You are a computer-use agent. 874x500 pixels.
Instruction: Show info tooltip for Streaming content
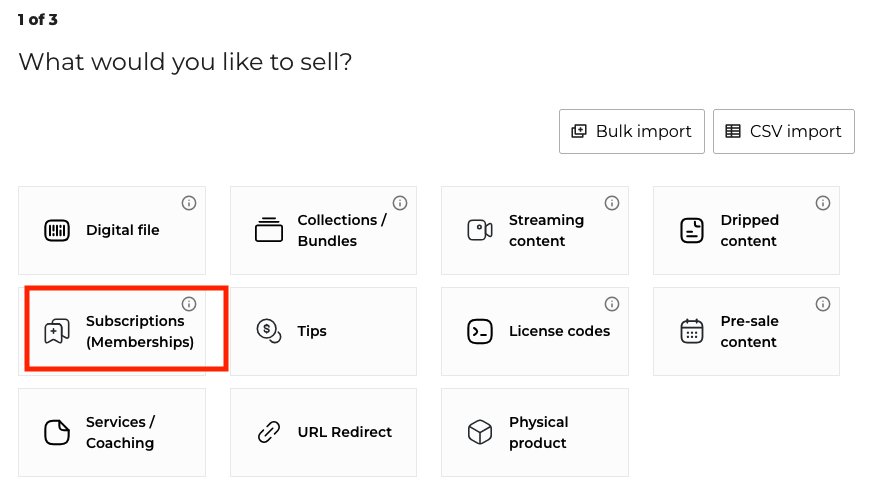pyautogui.click(x=612, y=203)
